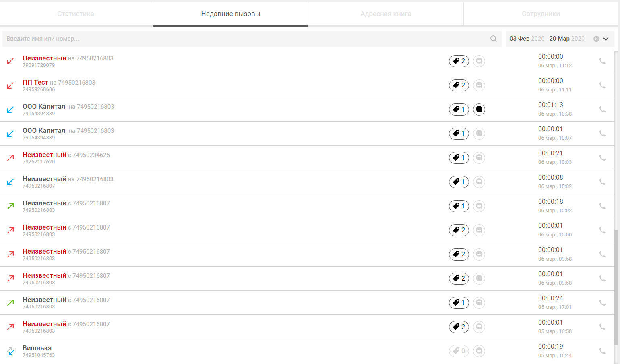620x364 pixels.
Task: Call back Вишнька using phone icon
Action: pyautogui.click(x=602, y=351)
